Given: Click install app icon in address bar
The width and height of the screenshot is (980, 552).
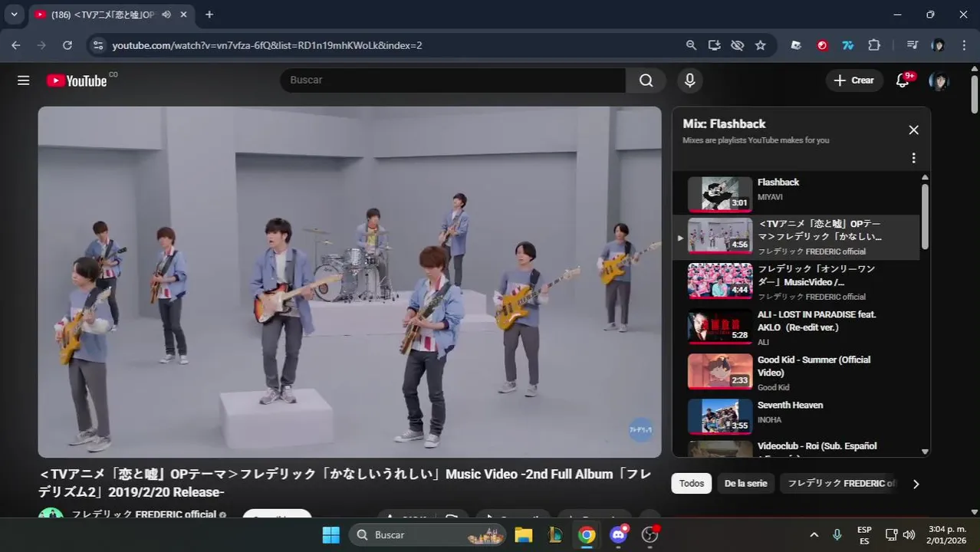Looking at the screenshot, I should (x=714, y=45).
